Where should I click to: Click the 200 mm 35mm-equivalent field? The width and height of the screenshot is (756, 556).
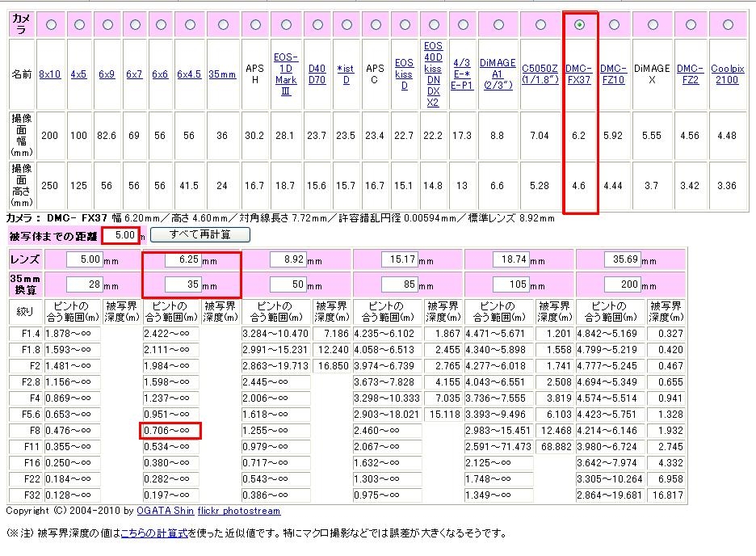623,284
